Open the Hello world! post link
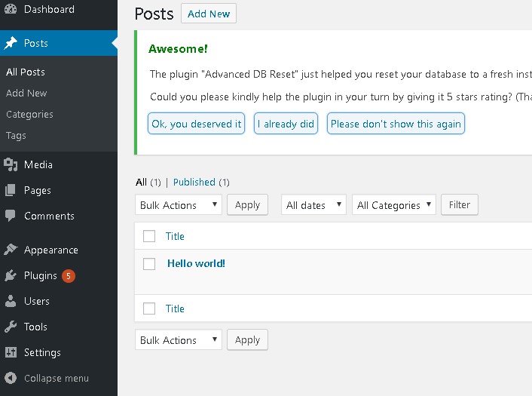 tap(196, 263)
